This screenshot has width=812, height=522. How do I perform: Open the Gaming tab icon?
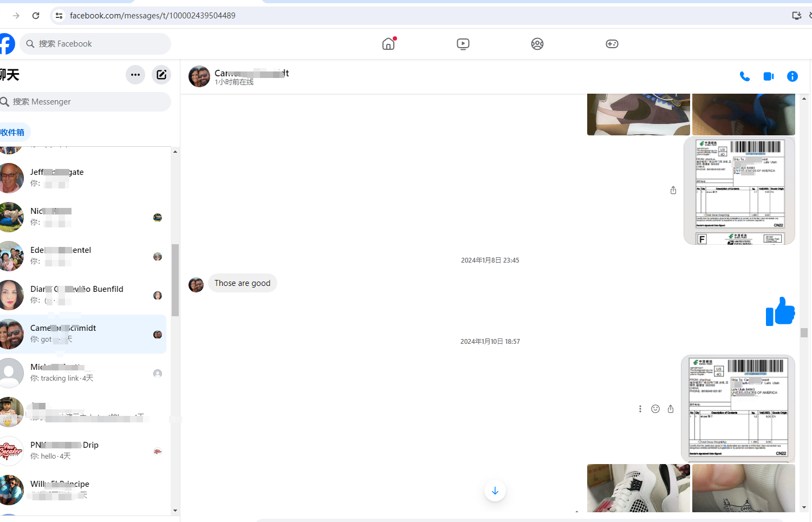612,44
